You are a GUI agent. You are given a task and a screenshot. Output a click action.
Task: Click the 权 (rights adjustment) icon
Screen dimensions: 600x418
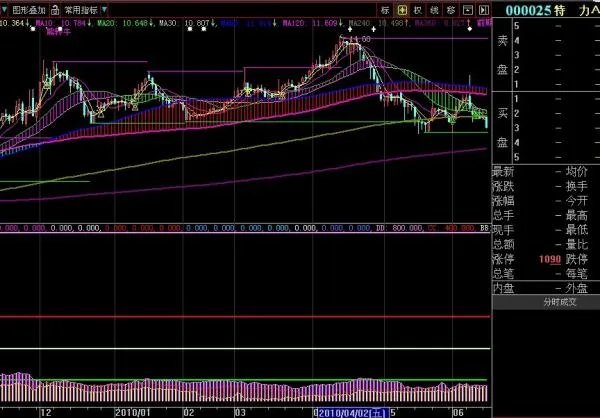point(418,10)
